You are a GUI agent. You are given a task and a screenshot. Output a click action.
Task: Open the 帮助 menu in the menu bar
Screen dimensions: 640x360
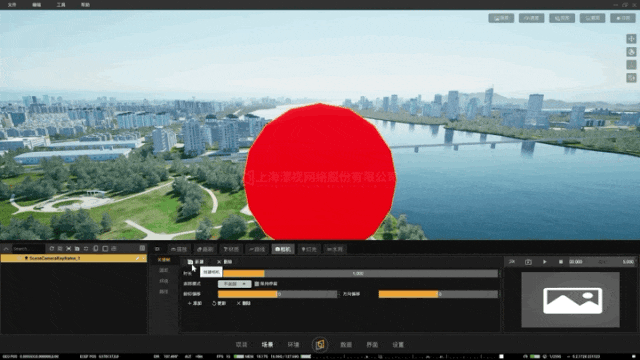click(85, 5)
